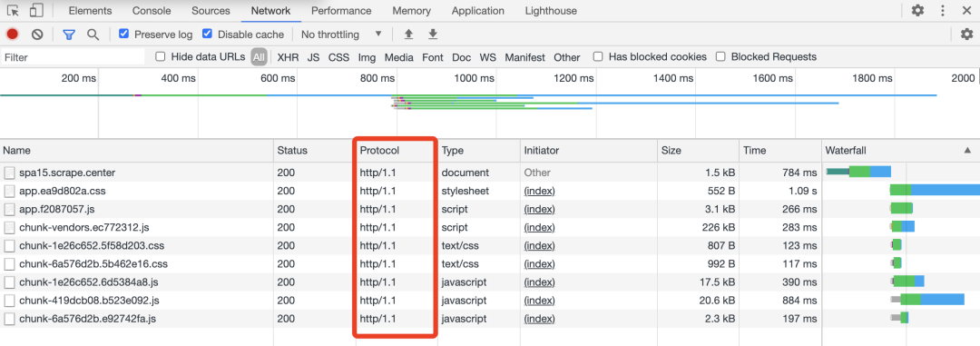
Task: Enable Hide data URLs checkbox
Action: coord(160,57)
